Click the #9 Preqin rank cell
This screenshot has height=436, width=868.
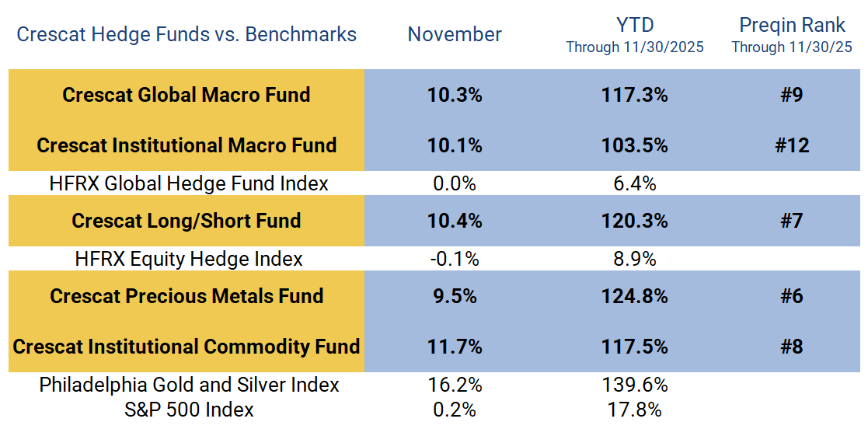point(791,95)
